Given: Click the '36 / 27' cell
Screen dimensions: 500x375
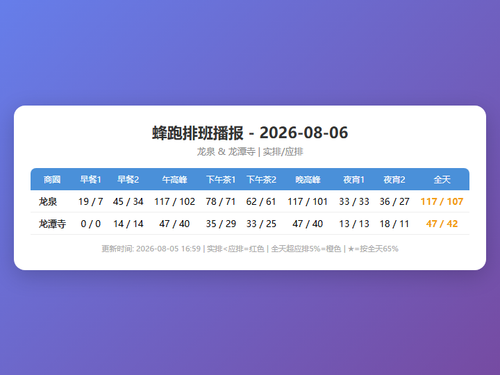Looking at the screenshot, I should (x=394, y=201).
